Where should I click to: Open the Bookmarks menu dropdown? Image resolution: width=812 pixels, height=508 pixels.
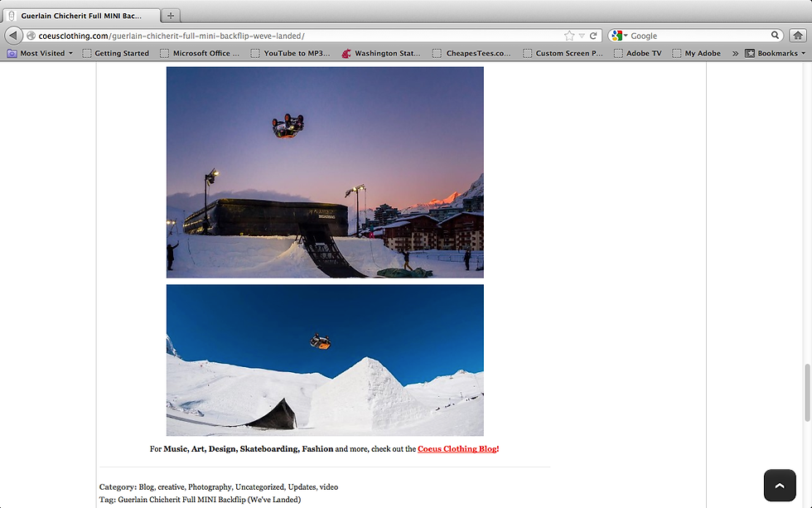[776, 53]
